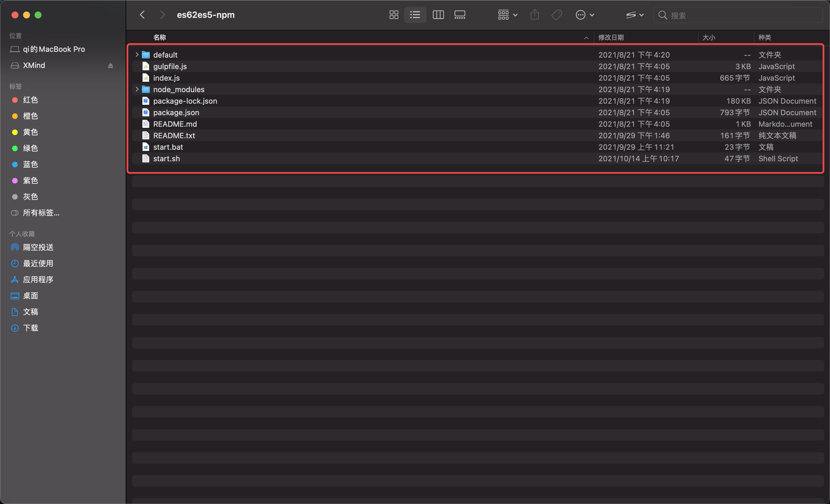Switch to gallery view
The width and height of the screenshot is (830, 504).
point(460,15)
